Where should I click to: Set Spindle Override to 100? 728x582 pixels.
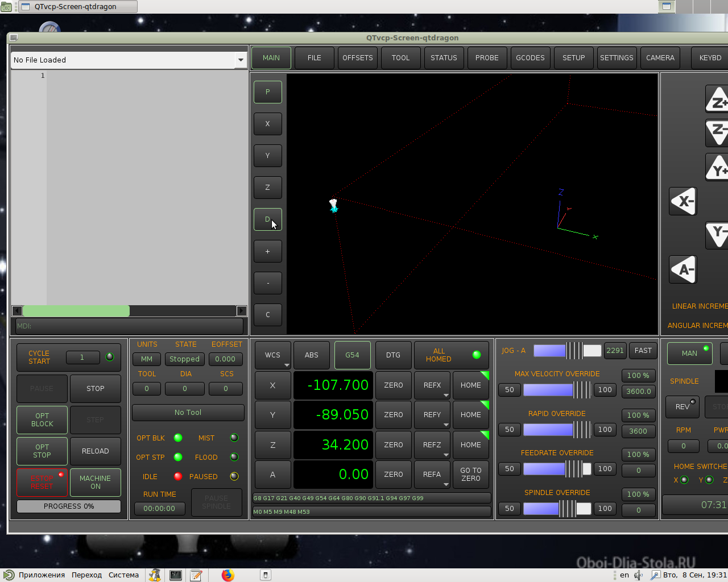click(x=605, y=509)
